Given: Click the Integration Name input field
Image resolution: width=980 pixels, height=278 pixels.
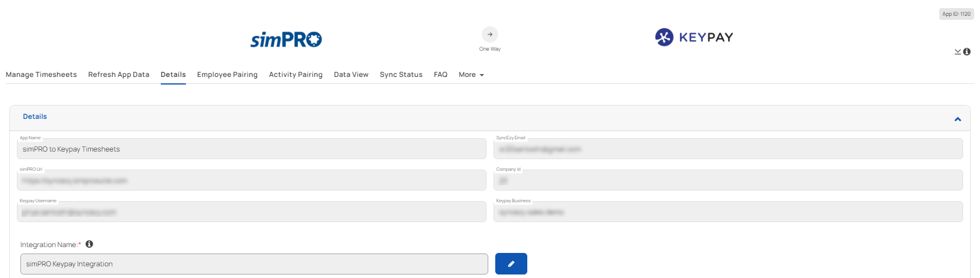Looking at the screenshot, I should pyautogui.click(x=254, y=264).
